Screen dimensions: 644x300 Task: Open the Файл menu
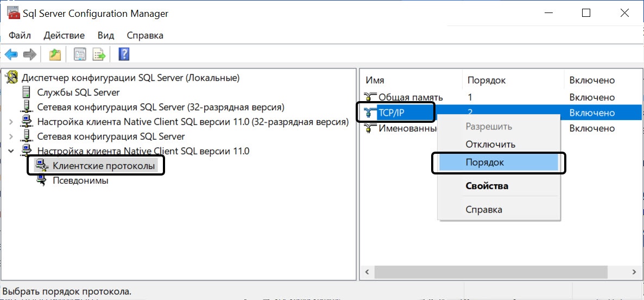20,35
